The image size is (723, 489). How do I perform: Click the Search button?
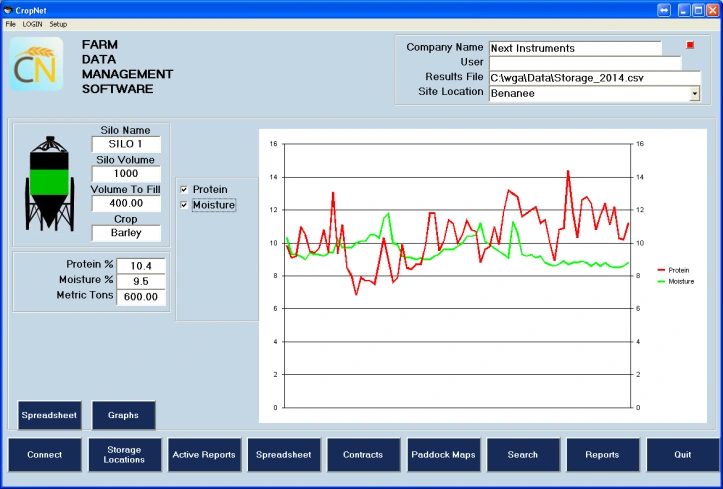point(522,454)
